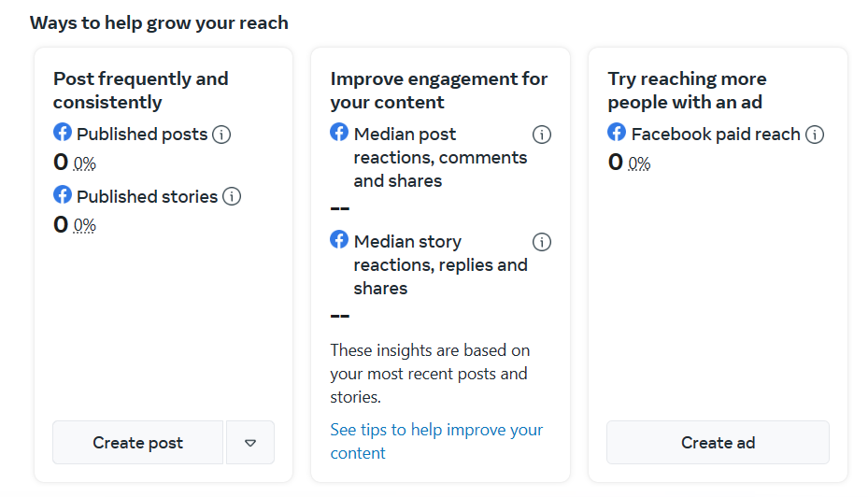Select the Try reaching more people heading

click(x=687, y=91)
